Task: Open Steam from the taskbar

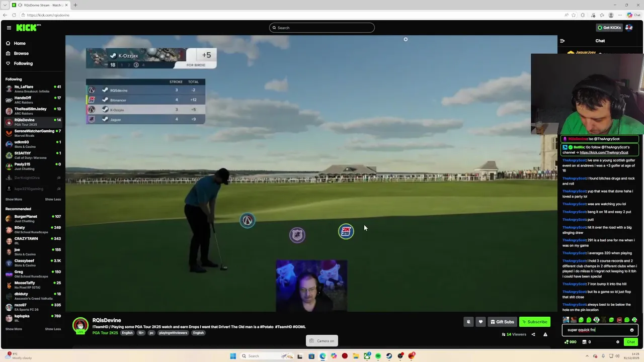Action: [x=389, y=356]
